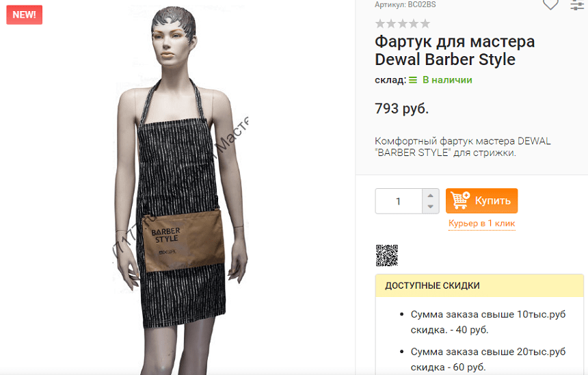The image size is (588, 375).
Task: Click the red NEW! badge
Action: tap(25, 14)
